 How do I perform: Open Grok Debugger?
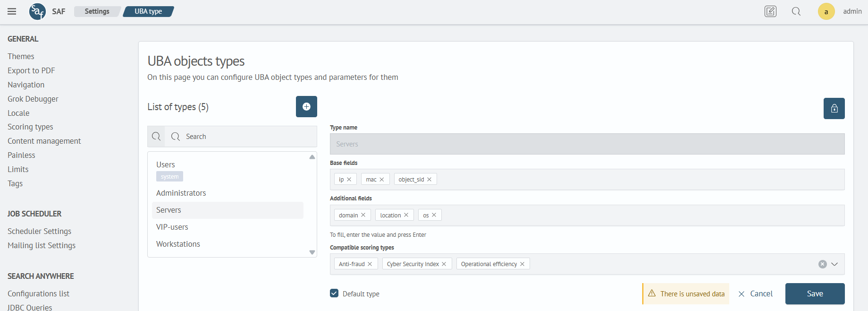(33, 99)
